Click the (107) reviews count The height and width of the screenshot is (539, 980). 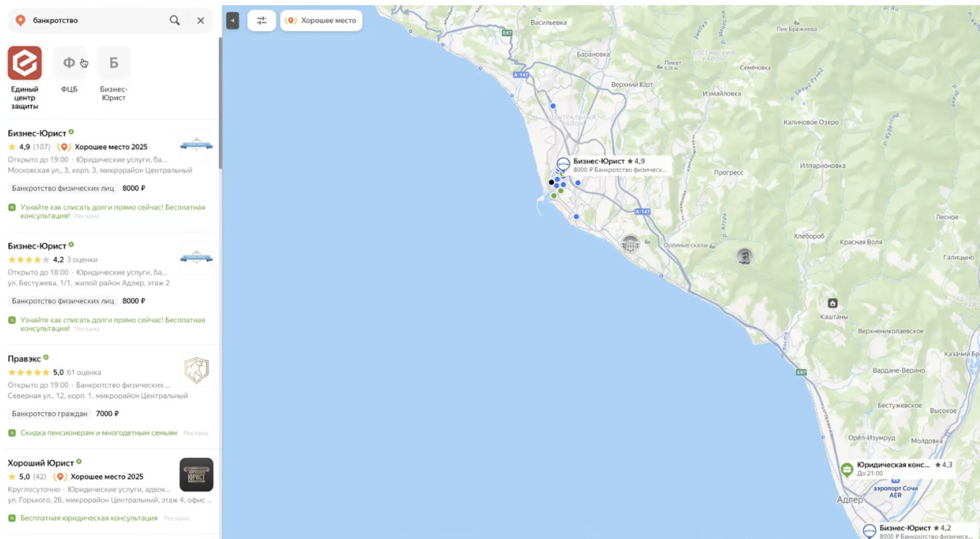coord(41,147)
